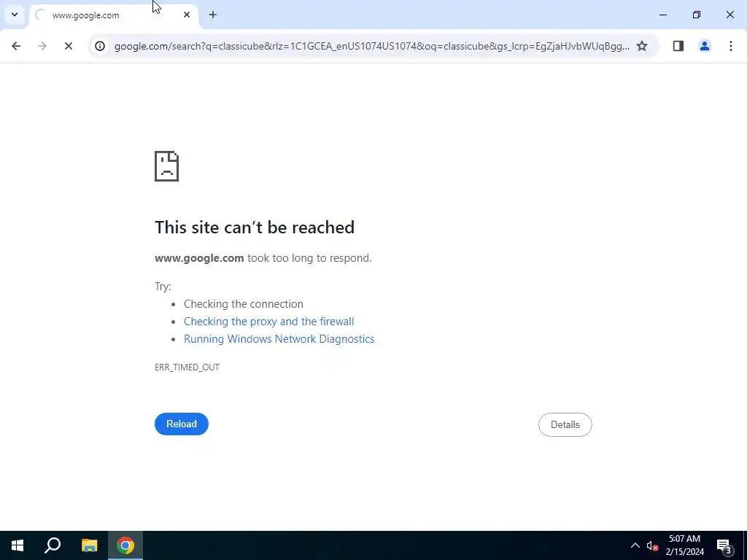This screenshot has height=560, width=747.
Task: Toggle the muted speaker volume icon
Action: 652,545
